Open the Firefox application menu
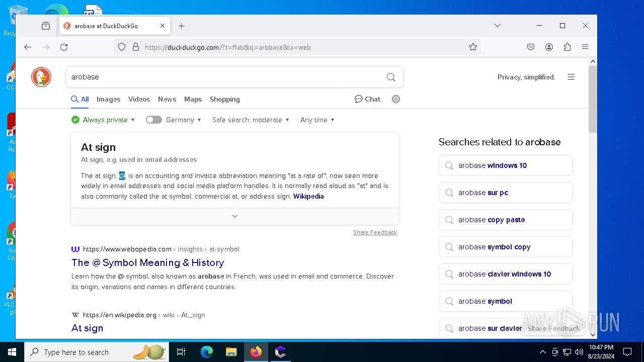Image resolution: width=644 pixels, height=362 pixels. click(585, 47)
